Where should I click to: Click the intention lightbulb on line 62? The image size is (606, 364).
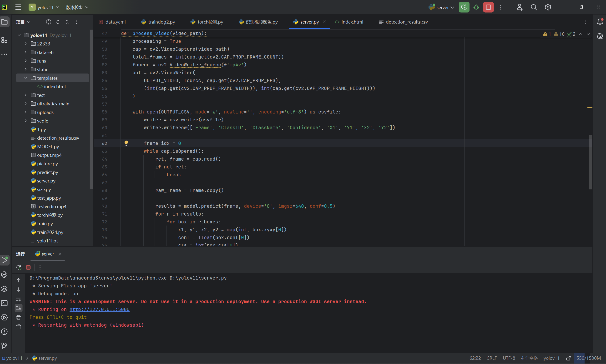[126, 143]
